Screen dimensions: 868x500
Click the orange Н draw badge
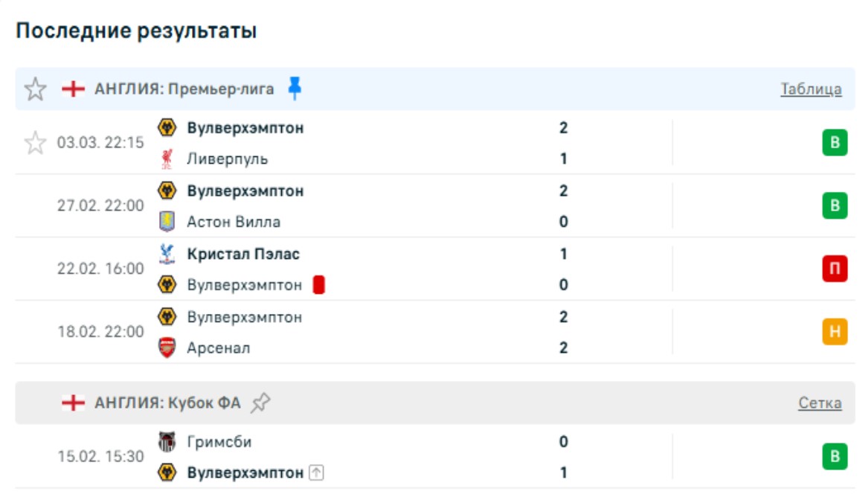[835, 332]
